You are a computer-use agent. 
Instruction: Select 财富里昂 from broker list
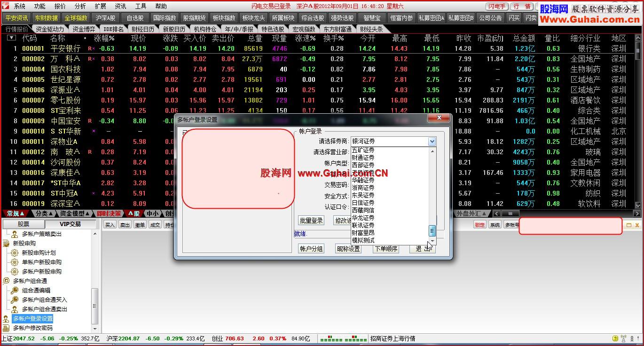point(363,233)
